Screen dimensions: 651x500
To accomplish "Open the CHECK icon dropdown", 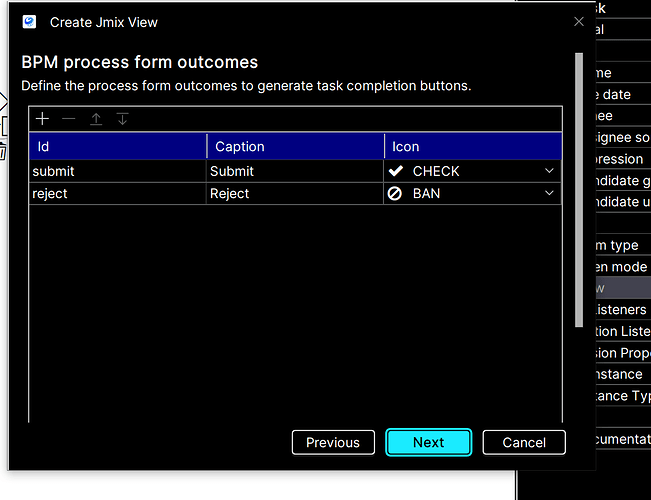I will coord(549,171).
